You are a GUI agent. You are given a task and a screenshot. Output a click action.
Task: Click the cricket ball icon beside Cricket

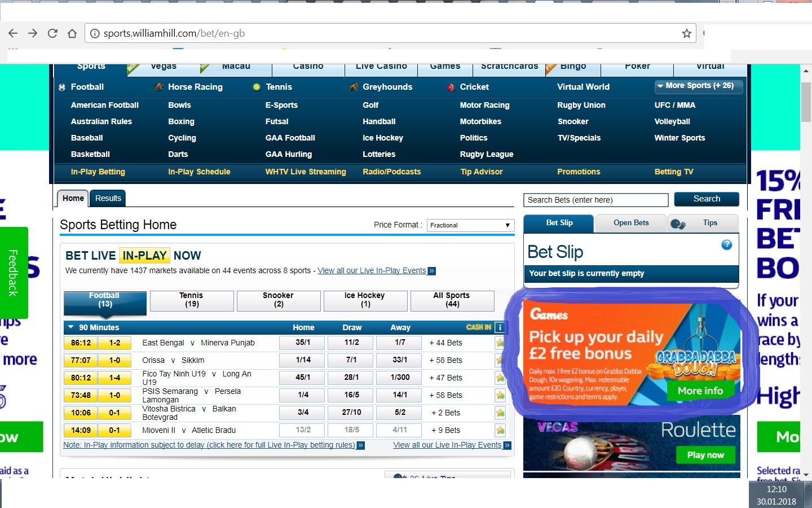(x=451, y=87)
